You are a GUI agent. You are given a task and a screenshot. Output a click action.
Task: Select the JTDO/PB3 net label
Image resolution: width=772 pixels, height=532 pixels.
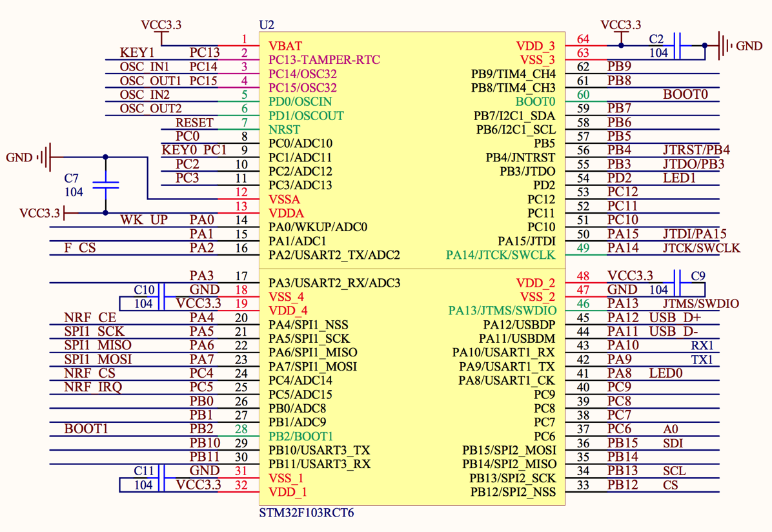tap(693, 164)
